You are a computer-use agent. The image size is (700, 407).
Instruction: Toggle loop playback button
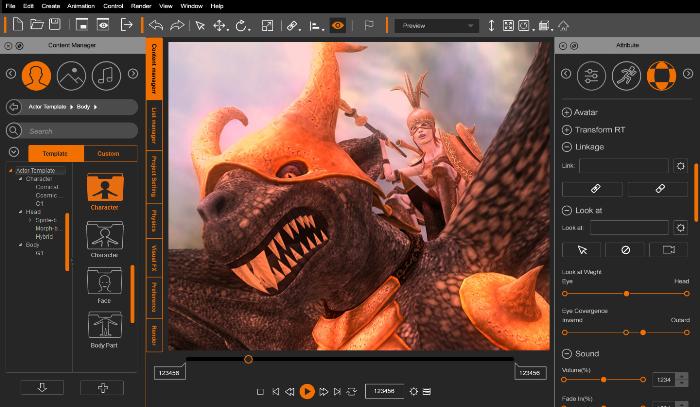[x=351, y=391]
